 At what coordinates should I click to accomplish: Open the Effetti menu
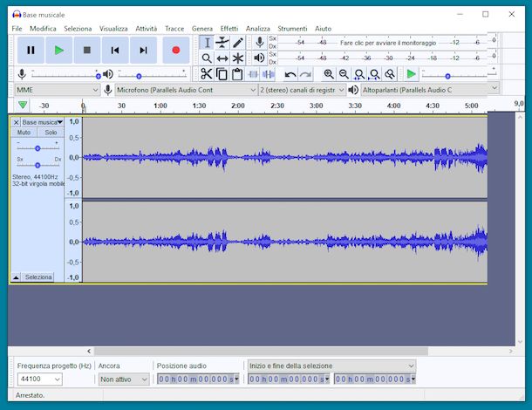[229, 29]
